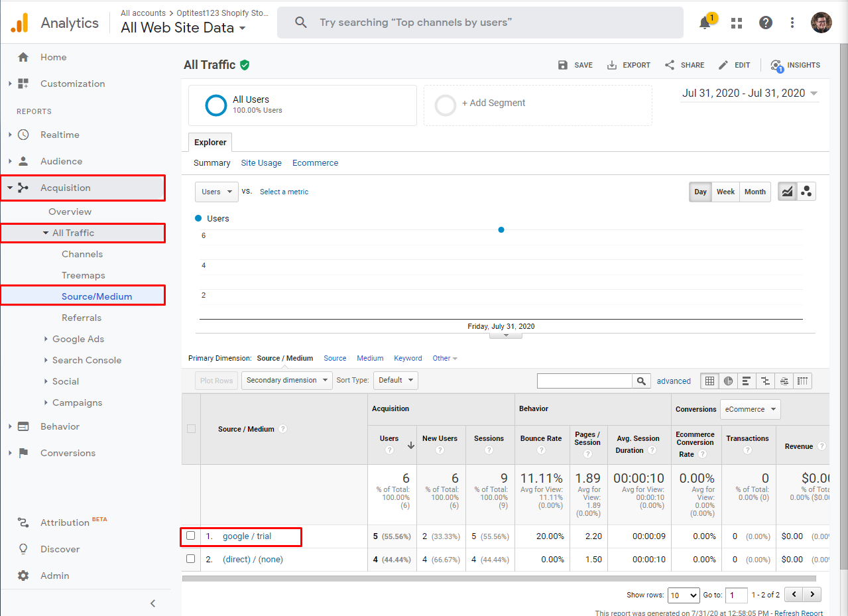Click the SHARE button
The height and width of the screenshot is (616, 848).
click(684, 65)
